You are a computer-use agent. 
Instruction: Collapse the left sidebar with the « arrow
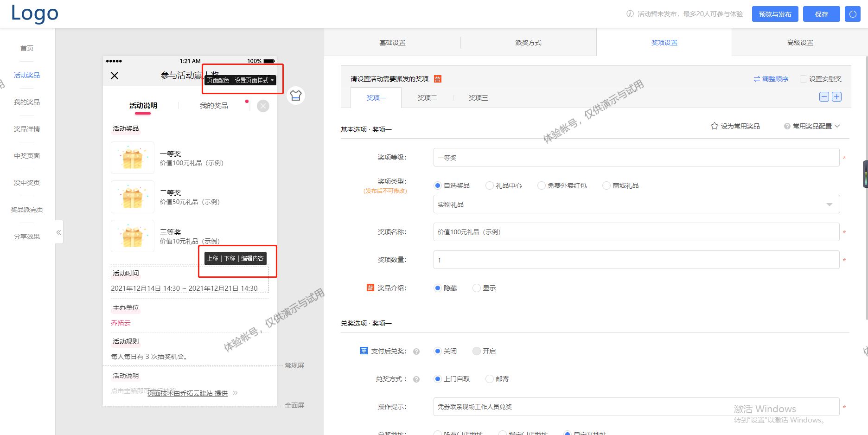58,232
